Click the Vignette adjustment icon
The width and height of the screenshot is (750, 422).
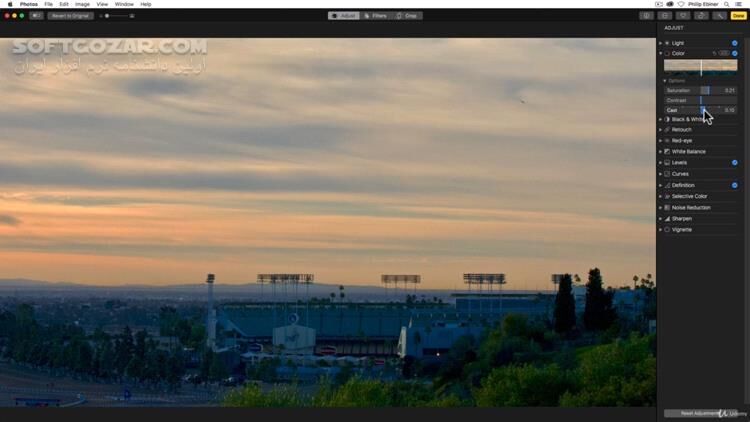(x=667, y=230)
